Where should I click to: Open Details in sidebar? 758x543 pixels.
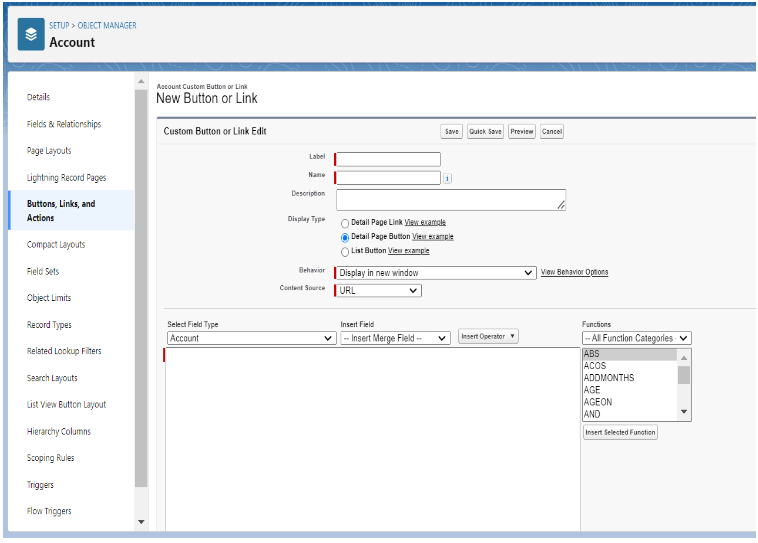pyautogui.click(x=38, y=97)
